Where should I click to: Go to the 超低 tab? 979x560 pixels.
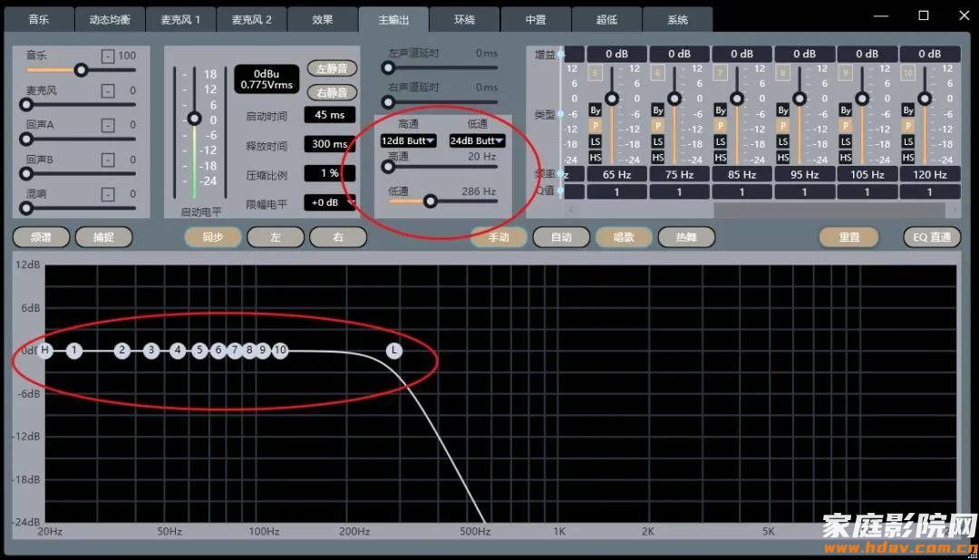click(606, 19)
